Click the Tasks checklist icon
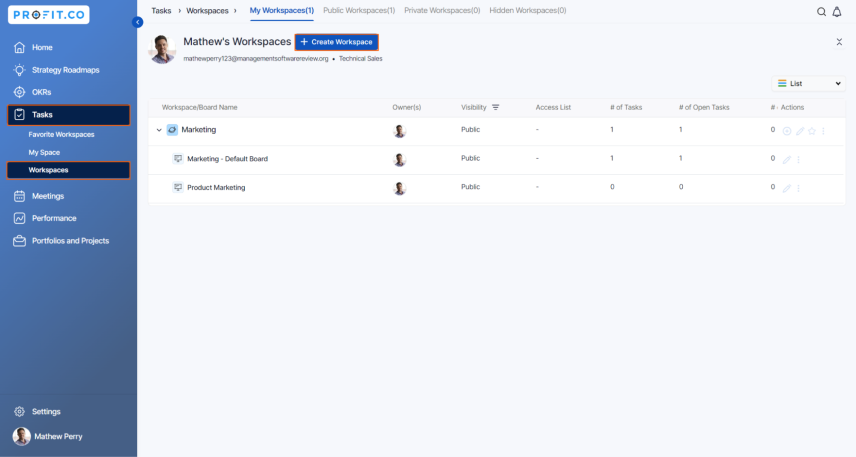Image resolution: width=856 pixels, height=457 pixels. pyautogui.click(x=20, y=115)
